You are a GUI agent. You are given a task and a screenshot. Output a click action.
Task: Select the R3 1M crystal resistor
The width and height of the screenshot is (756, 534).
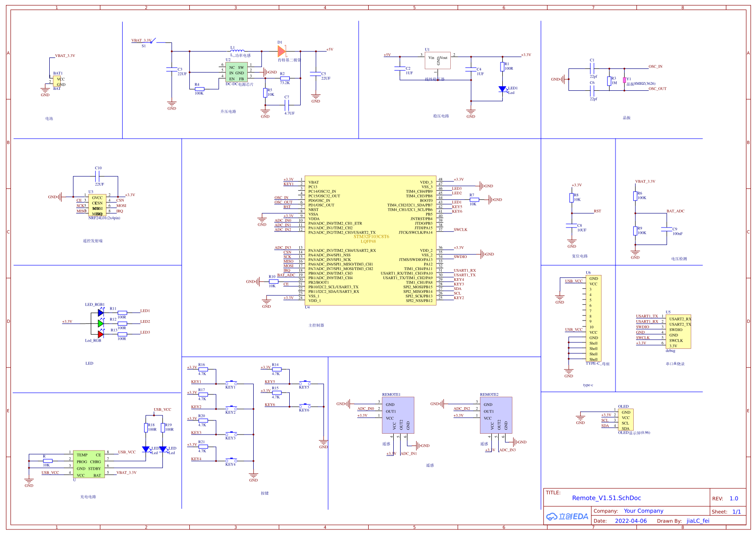609,81
